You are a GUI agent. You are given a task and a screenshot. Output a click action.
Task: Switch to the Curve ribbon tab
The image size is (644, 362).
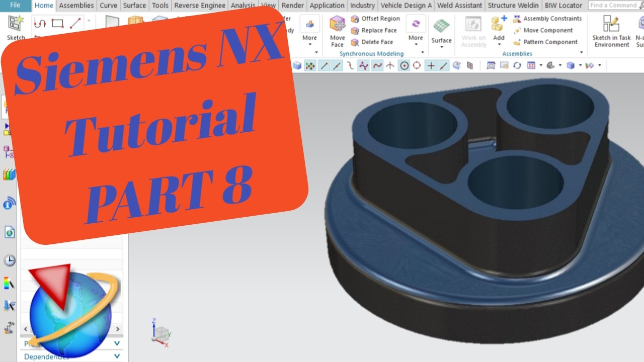pos(108,6)
